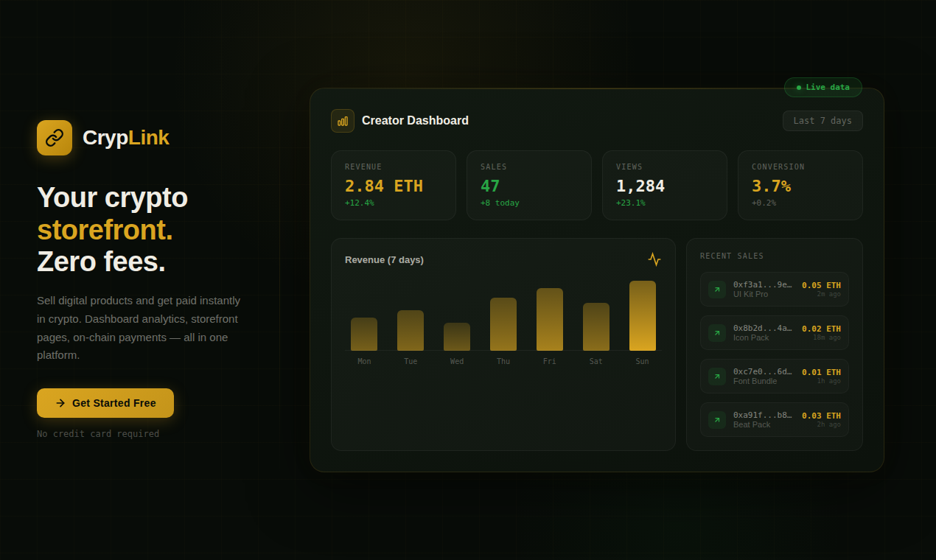Select the Tuesday revenue bar

point(411,331)
